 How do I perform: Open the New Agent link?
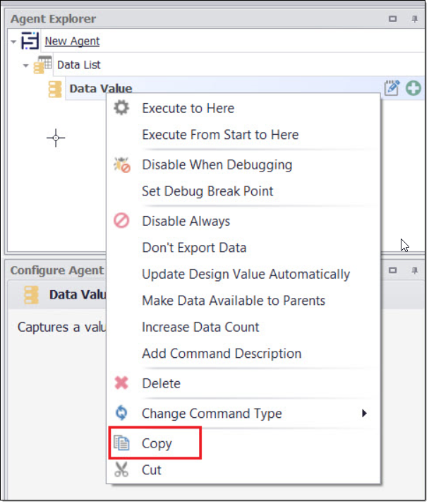pos(72,41)
